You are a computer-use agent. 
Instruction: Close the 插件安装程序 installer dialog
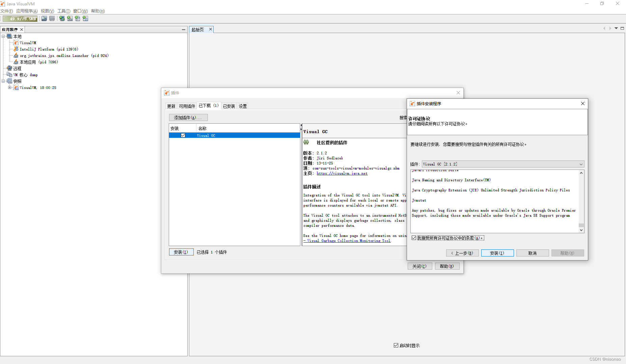583,103
